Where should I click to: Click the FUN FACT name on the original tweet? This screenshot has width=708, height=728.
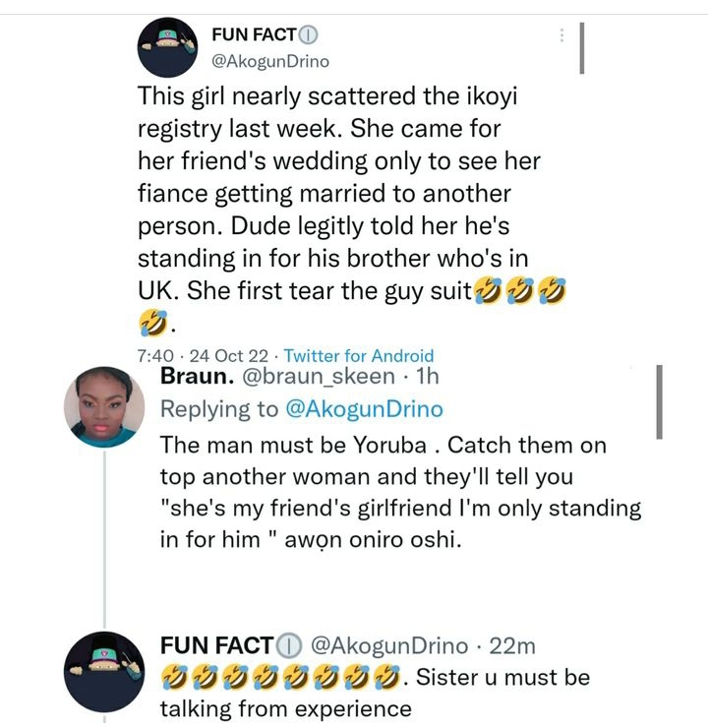pos(254,35)
